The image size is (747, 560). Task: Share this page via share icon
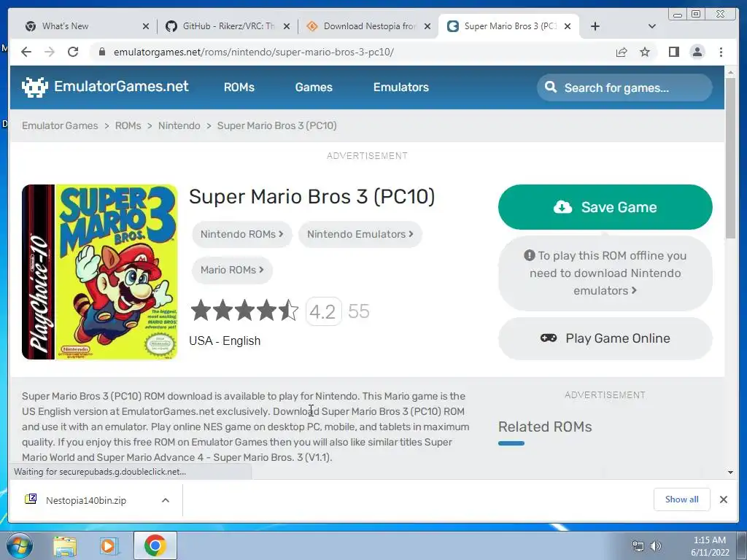click(x=622, y=52)
